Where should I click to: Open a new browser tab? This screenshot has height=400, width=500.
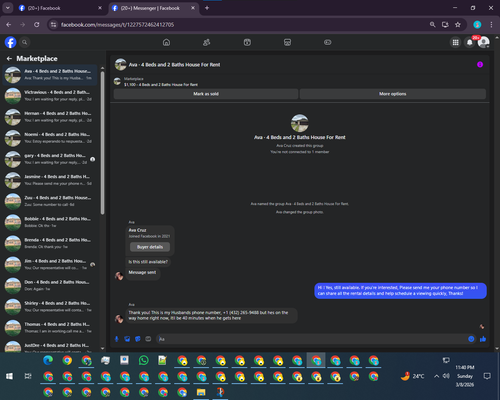click(x=207, y=8)
